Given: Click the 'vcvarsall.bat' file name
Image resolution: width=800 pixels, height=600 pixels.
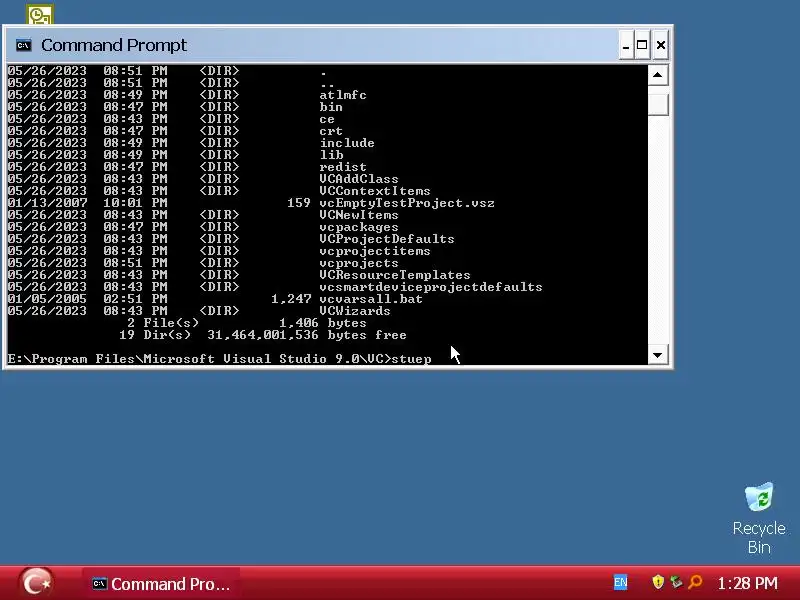Looking at the screenshot, I should [x=371, y=299].
